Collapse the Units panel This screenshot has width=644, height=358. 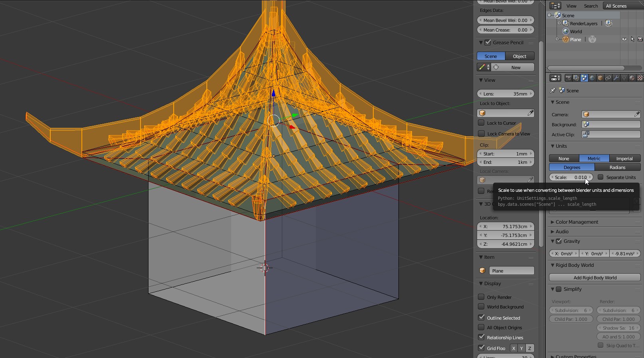(x=553, y=146)
